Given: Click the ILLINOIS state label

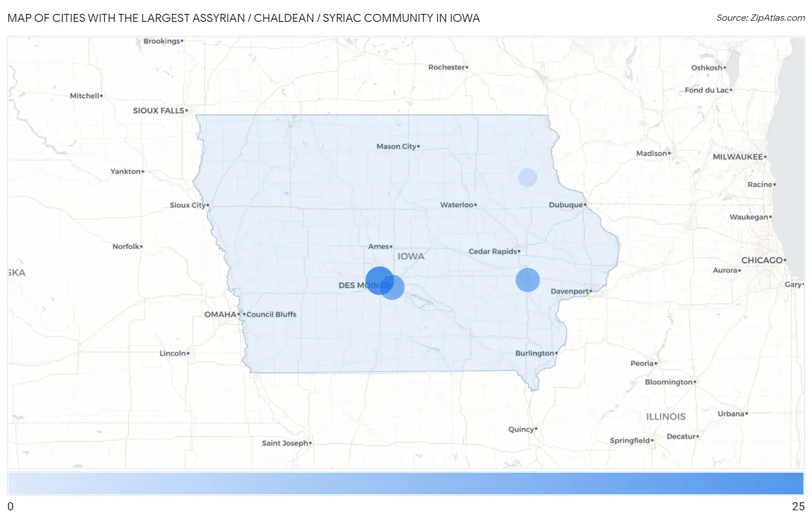Looking at the screenshot, I should click(666, 416).
